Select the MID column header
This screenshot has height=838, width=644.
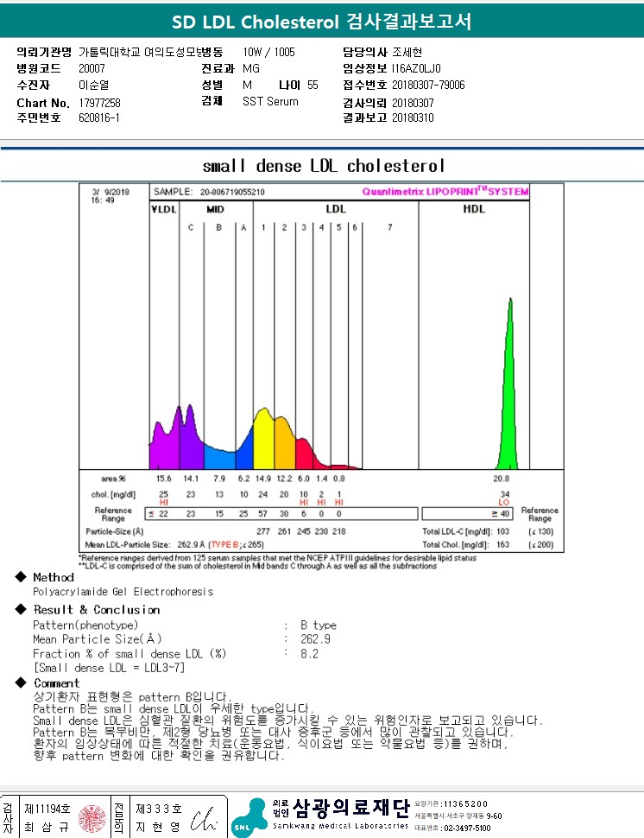pos(215,209)
